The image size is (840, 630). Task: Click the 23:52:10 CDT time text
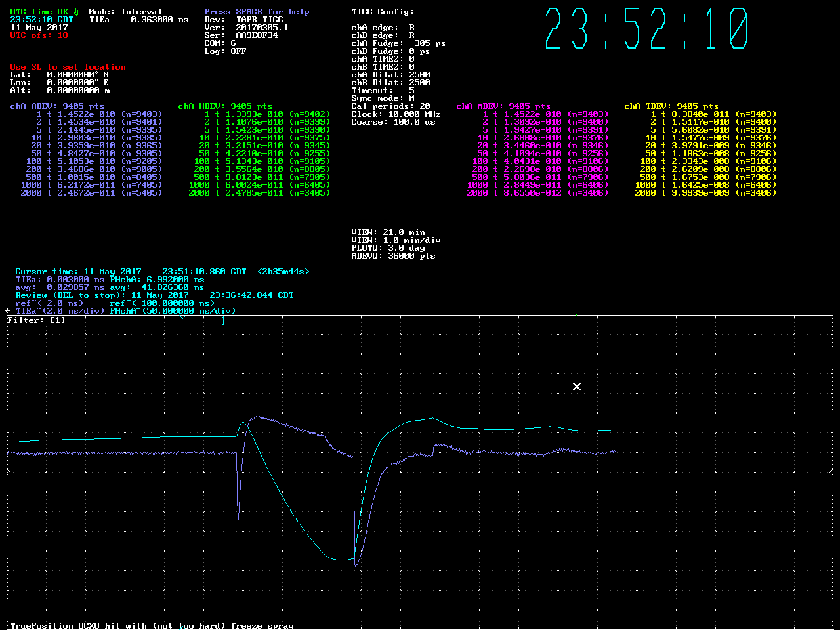click(x=41, y=20)
